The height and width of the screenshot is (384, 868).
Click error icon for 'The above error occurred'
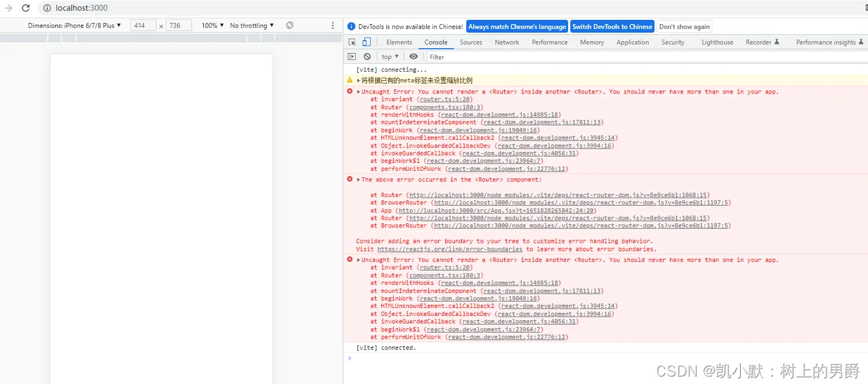point(350,180)
